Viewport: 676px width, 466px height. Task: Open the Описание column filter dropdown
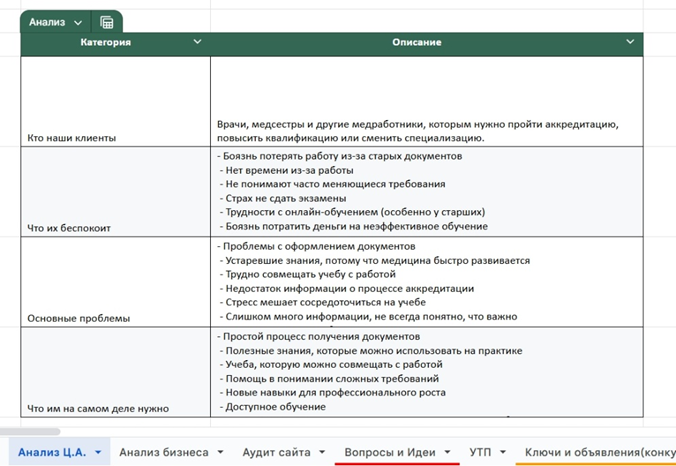pyautogui.click(x=630, y=42)
